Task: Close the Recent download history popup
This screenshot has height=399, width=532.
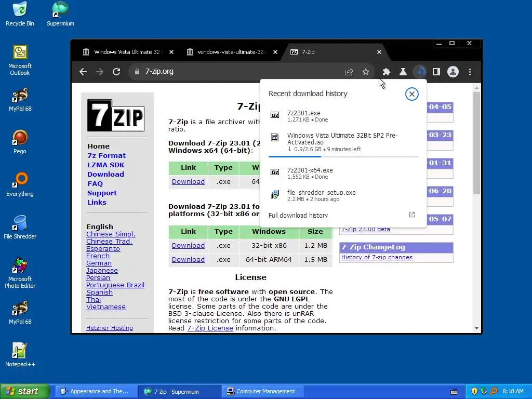Action: (411, 94)
